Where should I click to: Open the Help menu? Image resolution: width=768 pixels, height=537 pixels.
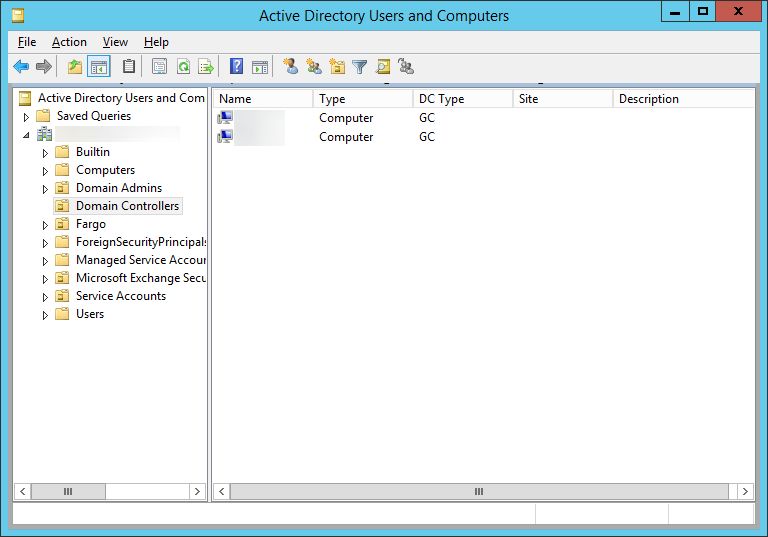click(x=156, y=42)
